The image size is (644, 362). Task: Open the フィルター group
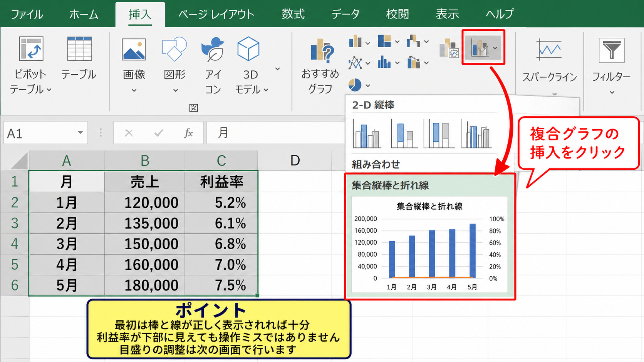pos(611,65)
